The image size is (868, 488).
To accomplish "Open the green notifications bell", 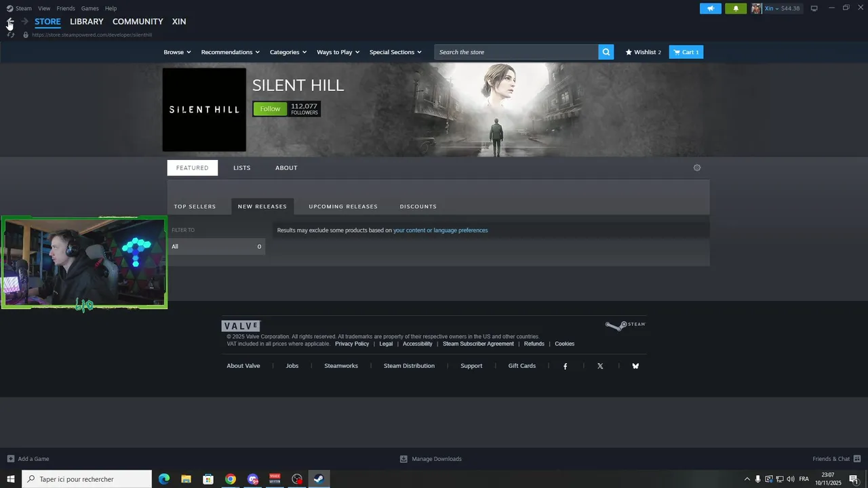I will [x=736, y=8].
